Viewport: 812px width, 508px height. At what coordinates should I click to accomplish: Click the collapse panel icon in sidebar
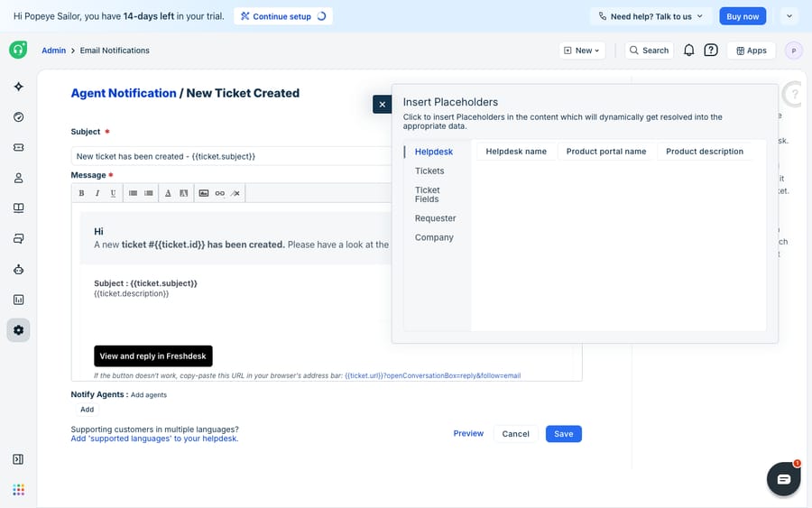coord(18,459)
